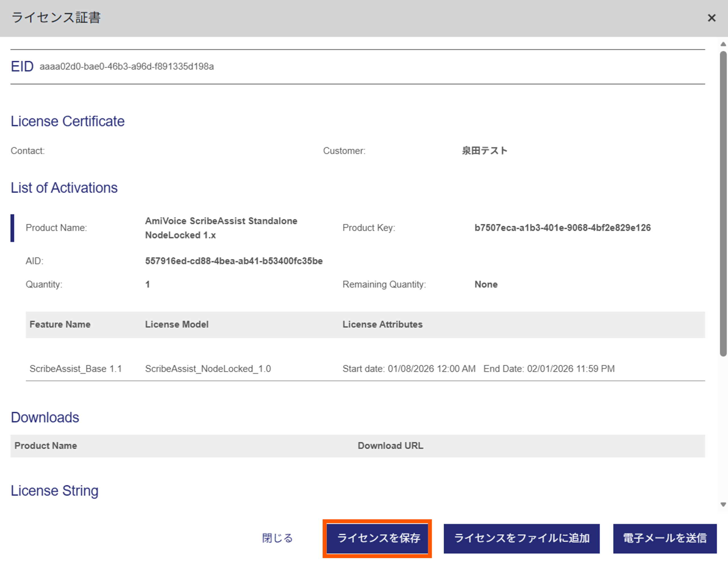Click the EID value text
The image size is (728, 564).
tap(127, 66)
